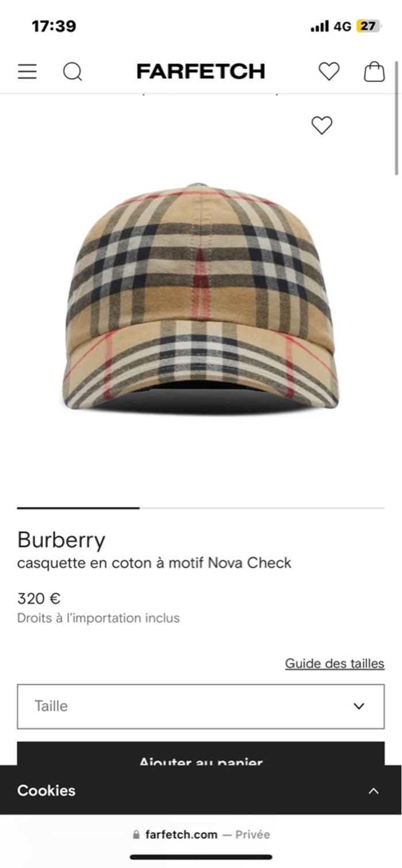
Task: Expand the Cookies banner chevron
Action: (374, 791)
